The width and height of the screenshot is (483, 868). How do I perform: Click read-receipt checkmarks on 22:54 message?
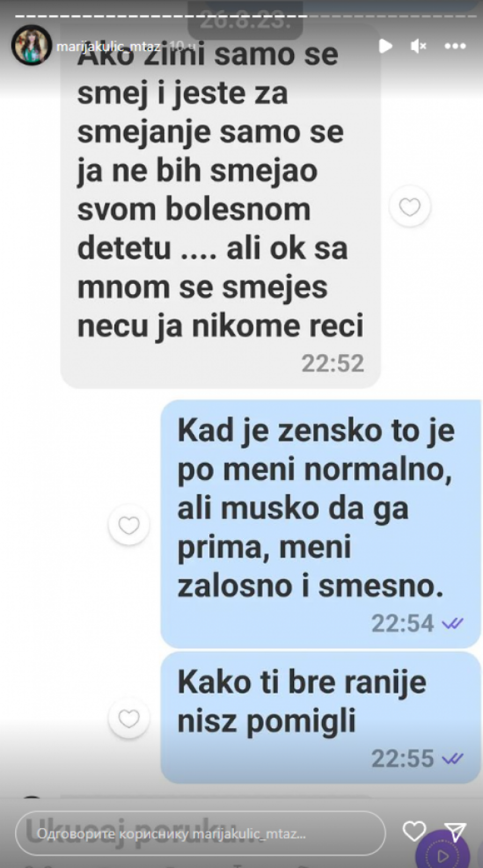point(452,624)
